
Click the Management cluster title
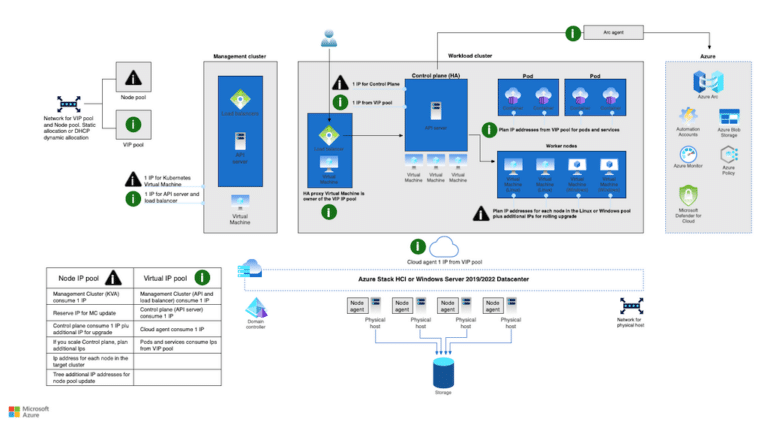pos(240,56)
